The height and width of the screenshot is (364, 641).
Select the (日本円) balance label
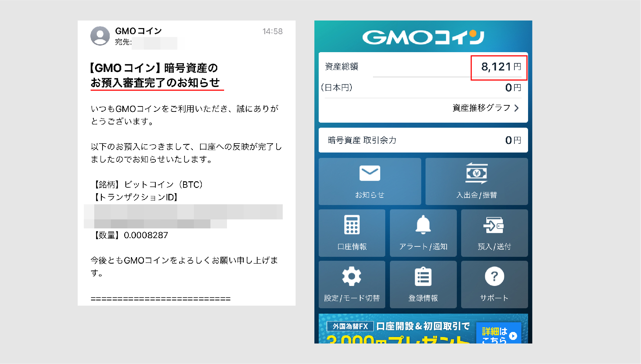[336, 88]
